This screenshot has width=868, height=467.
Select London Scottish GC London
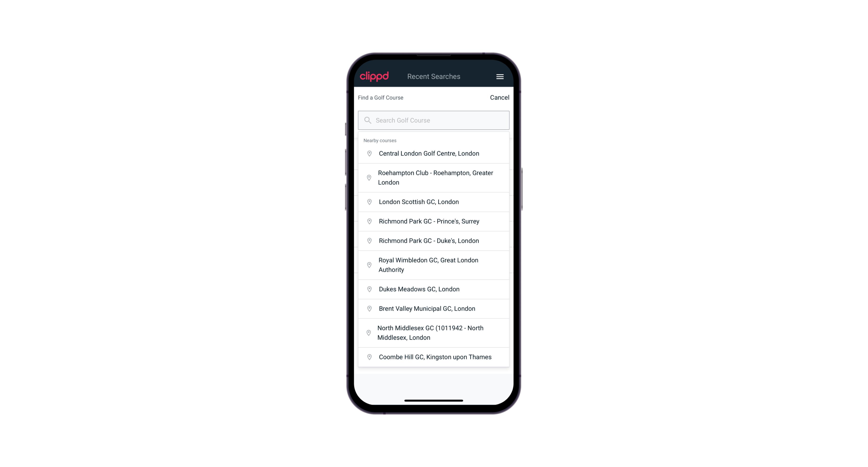[434, 202]
